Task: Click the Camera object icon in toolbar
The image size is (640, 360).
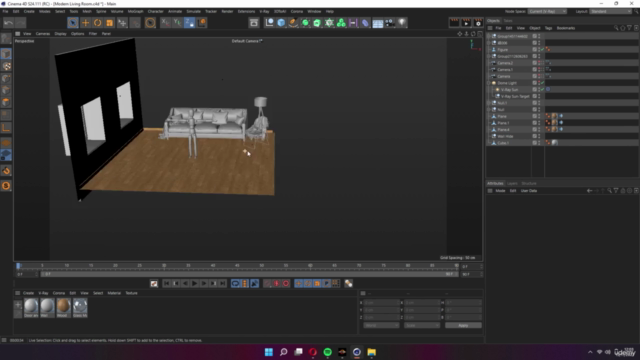Action: (390, 23)
